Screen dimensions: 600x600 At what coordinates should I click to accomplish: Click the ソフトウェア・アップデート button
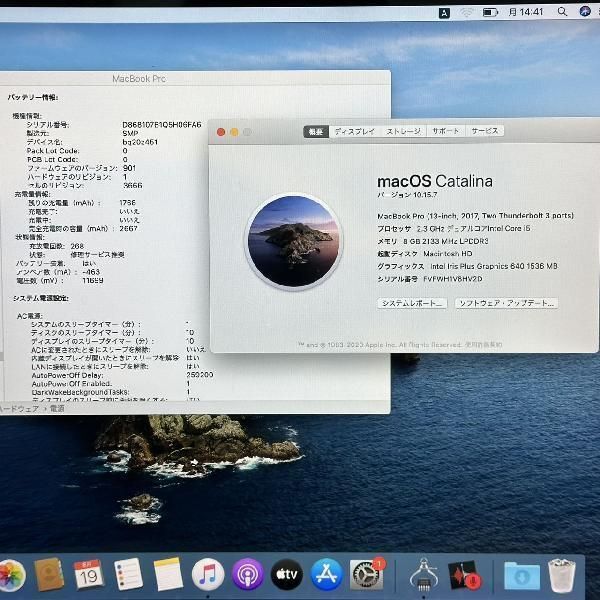[506, 303]
